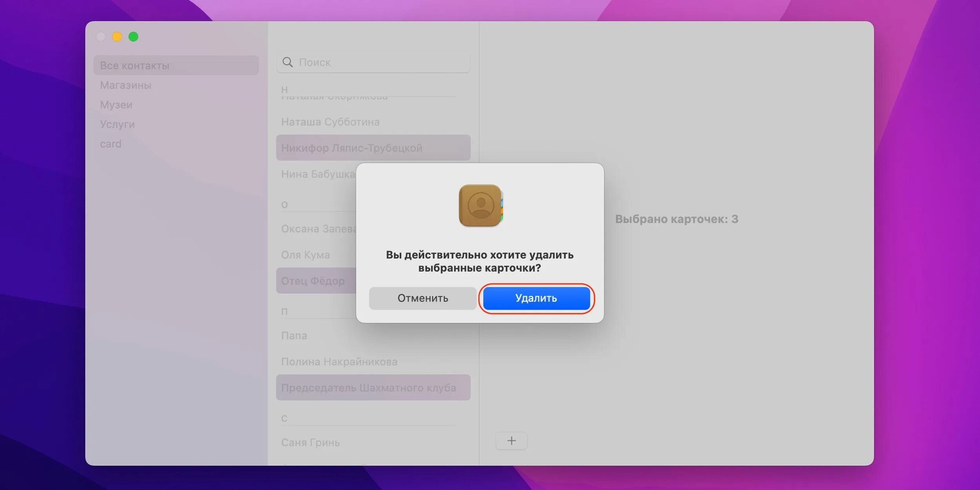Select contact Оля Кума

tap(305, 255)
